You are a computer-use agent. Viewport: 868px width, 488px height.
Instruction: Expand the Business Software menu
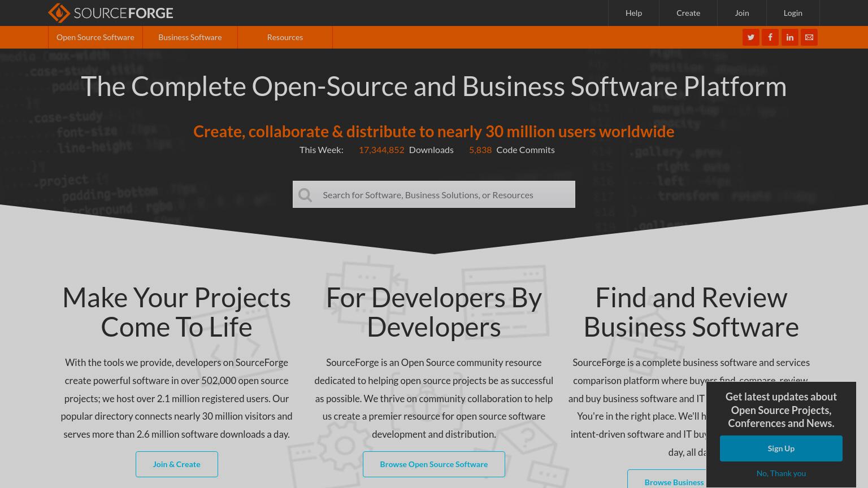[x=190, y=37]
